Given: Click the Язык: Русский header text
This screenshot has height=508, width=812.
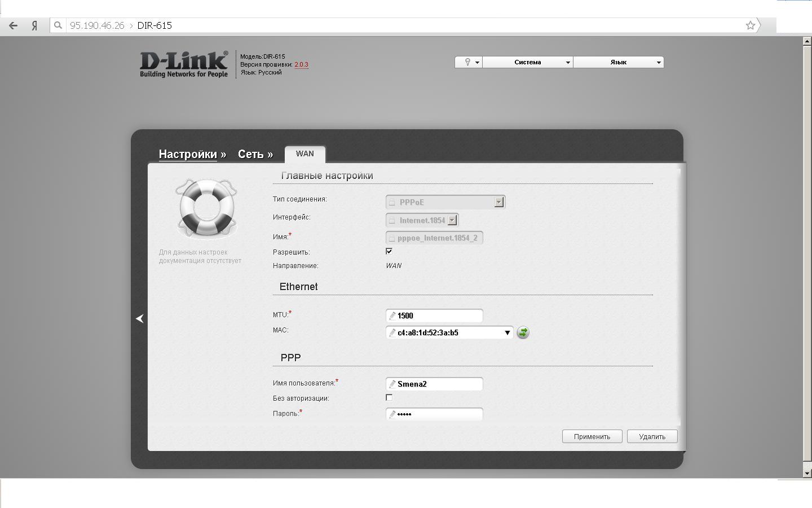Looking at the screenshot, I should click(261, 72).
